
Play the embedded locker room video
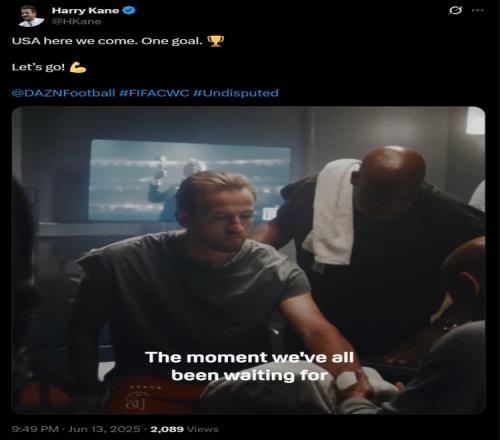(248, 260)
